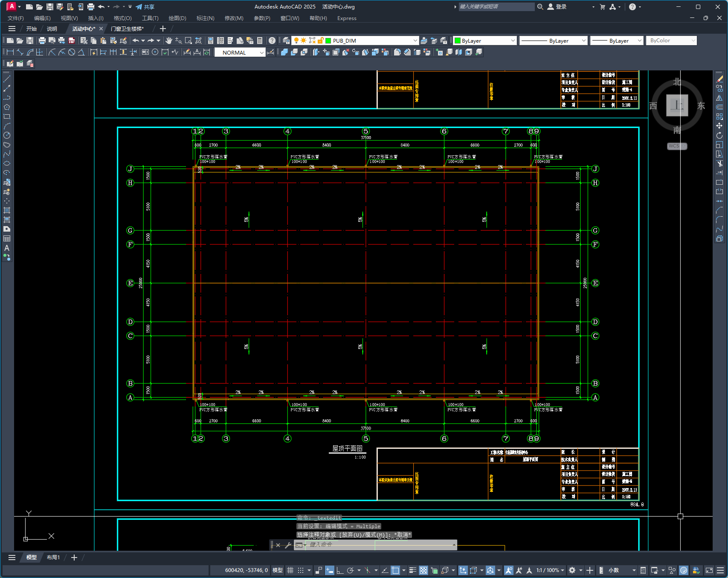
Task: Click the Erase tool in modify toolbar
Action: click(719, 79)
